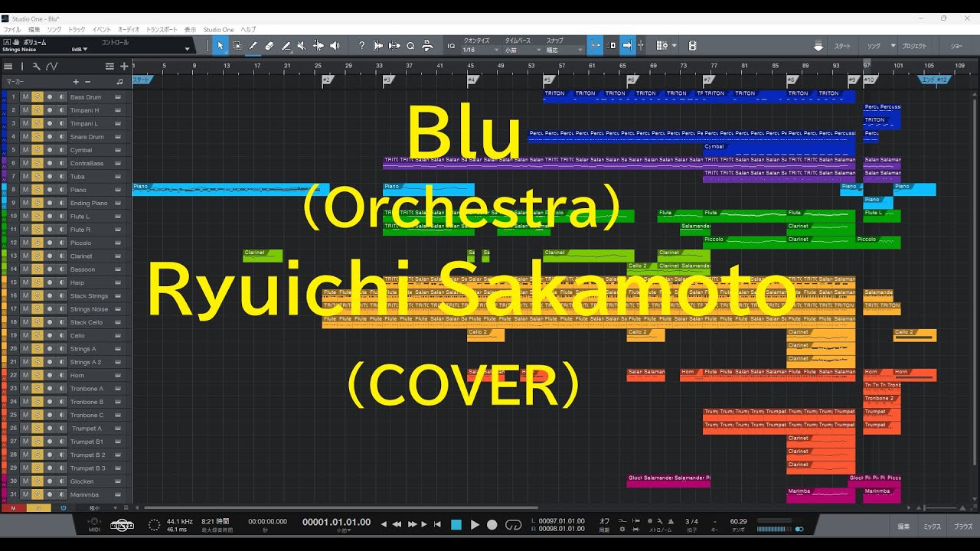Viewport: 980px width, 551px height.
Task: Click the エンド #12 end marker
Action: pyautogui.click(x=935, y=79)
